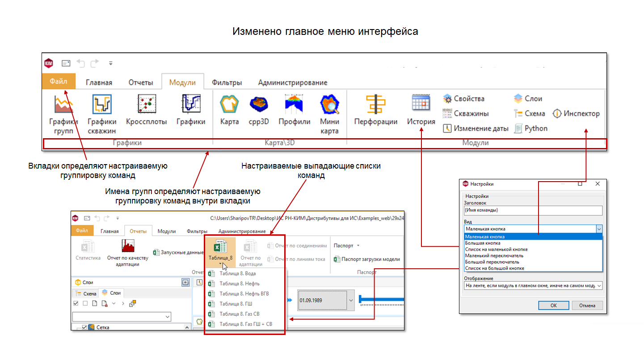This screenshot has height=364, width=644.
Task: Toggle the first checkbox in the Слои toolbar
Action: (x=76, y=303)
